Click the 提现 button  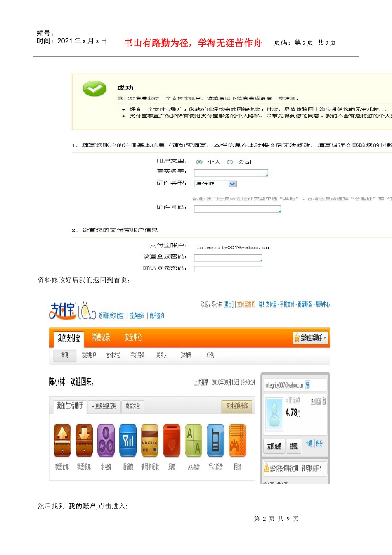click(294, 446)
